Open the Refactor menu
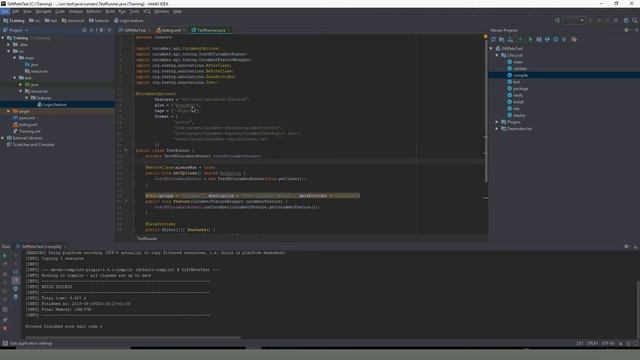 click(x=94, y=11)
